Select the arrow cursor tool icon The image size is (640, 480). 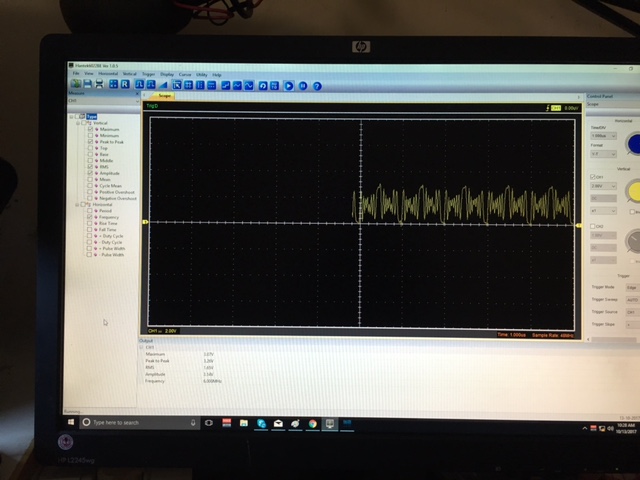coord(177,85)
